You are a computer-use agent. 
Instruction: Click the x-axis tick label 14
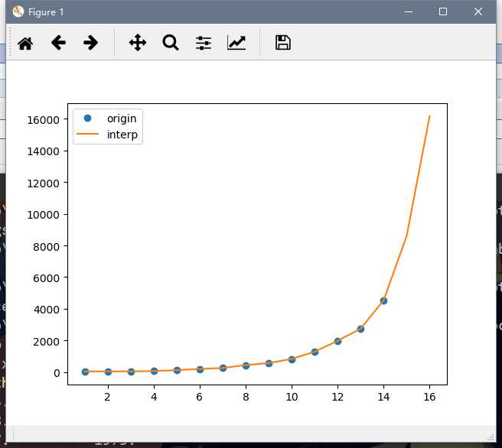383,397
